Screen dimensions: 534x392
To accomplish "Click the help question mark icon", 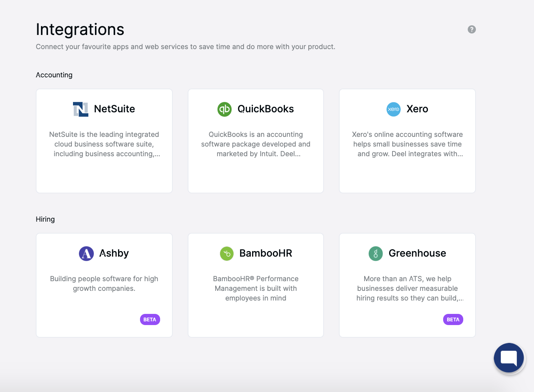I will 472,29.
